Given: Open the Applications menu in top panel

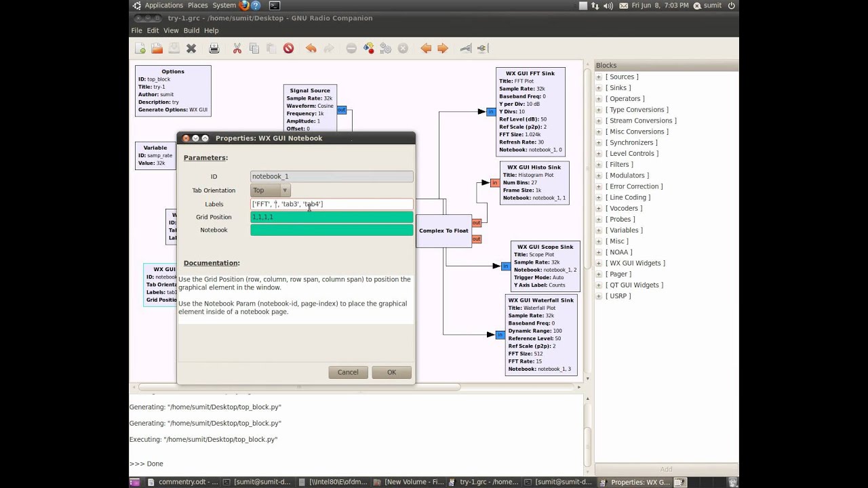Looking at the screenshot, I should (x=164, y=5).
